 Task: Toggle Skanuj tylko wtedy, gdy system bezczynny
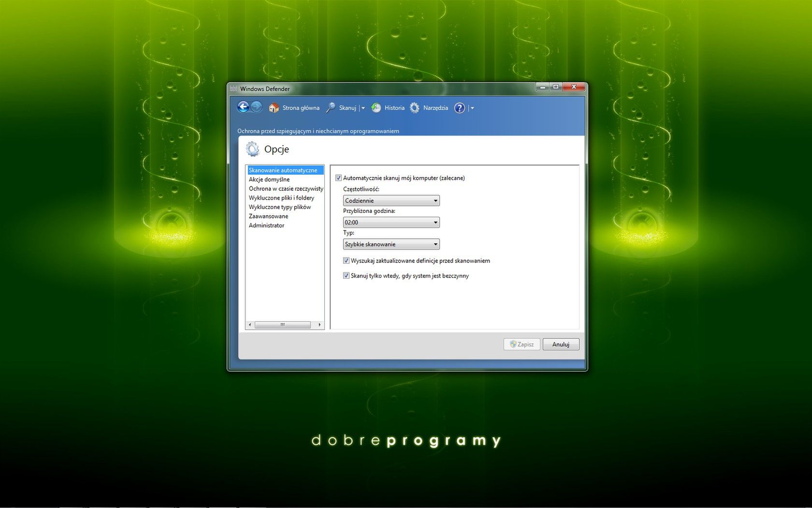[346, 276]
